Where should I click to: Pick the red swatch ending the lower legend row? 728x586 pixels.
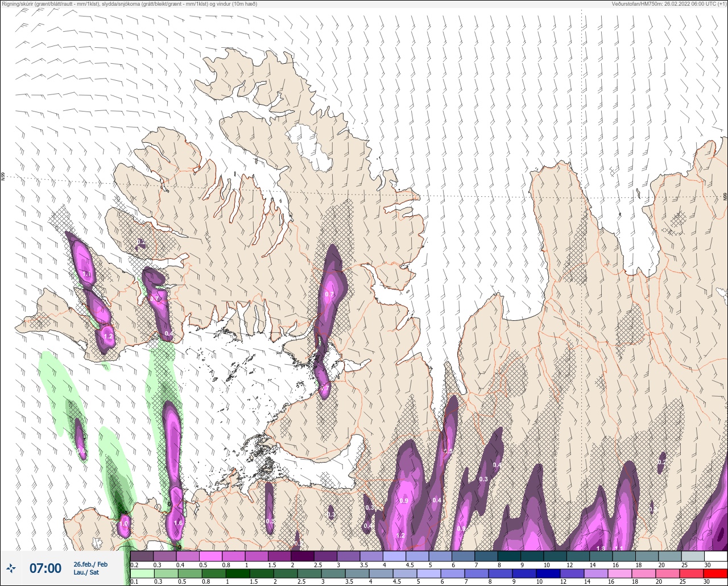715,573
